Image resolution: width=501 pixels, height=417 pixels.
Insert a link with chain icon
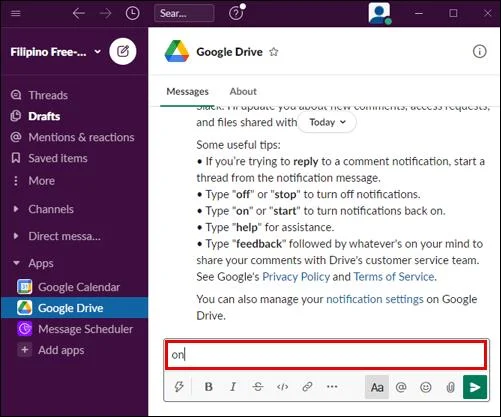tap(307, 387)
